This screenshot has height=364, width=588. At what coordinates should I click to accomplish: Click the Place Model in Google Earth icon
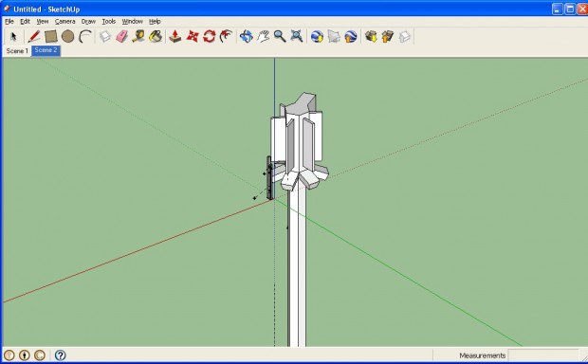(351, 36)
